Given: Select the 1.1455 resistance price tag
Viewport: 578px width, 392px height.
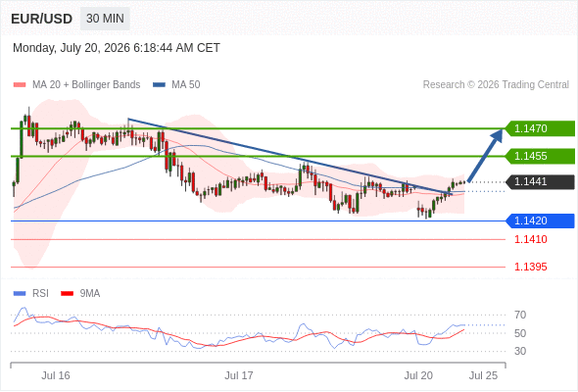Looking at the screenshot, I should [x=540, y=156].
